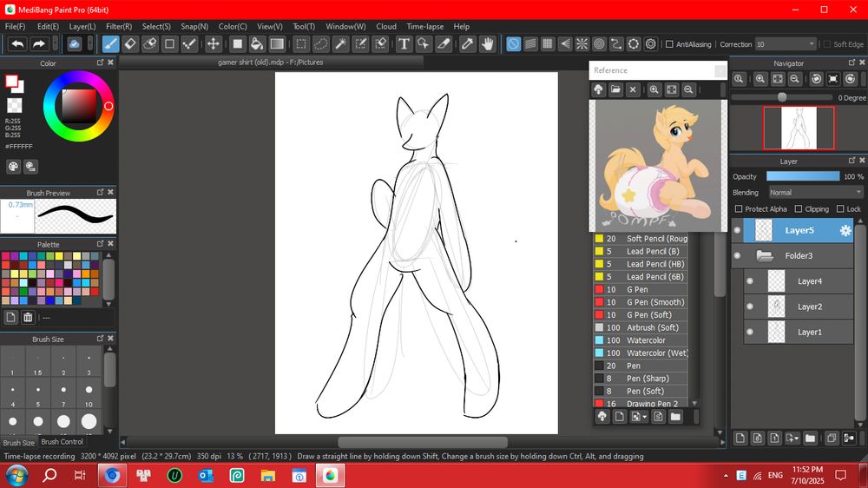868x488 pixels.
Task: Open Layer5 settings gear
Action: pyautogui.click(x=845, y=230)
